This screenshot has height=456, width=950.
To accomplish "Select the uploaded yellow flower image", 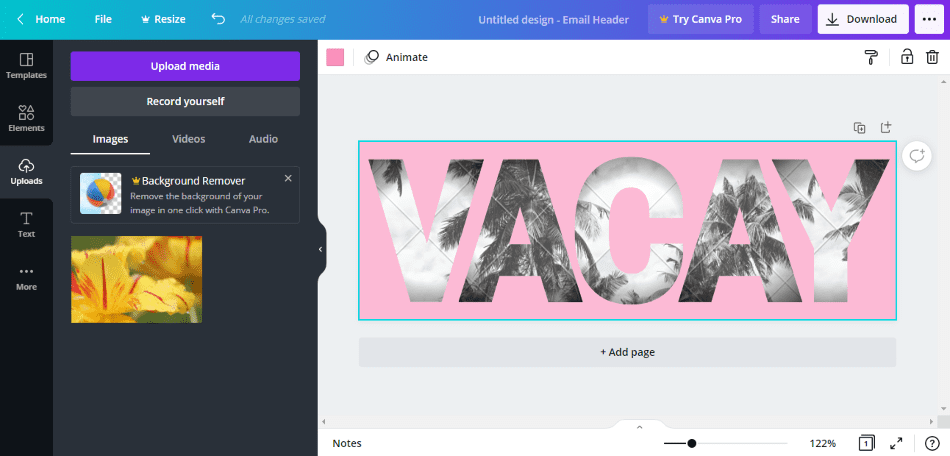I will click(x=136, y=279).
